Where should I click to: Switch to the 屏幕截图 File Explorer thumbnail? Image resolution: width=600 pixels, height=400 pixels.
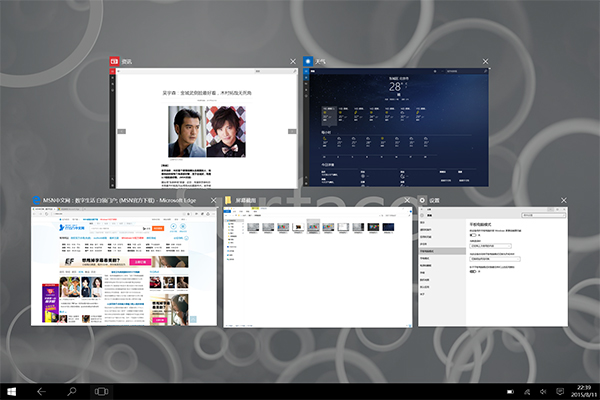point(318,267)
